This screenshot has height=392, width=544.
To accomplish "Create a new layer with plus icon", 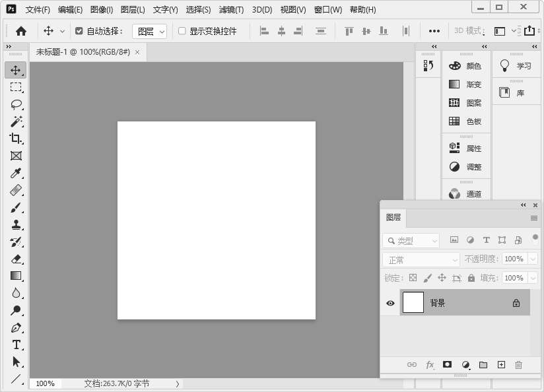I will pyautogui.click(x=500, y=364).
